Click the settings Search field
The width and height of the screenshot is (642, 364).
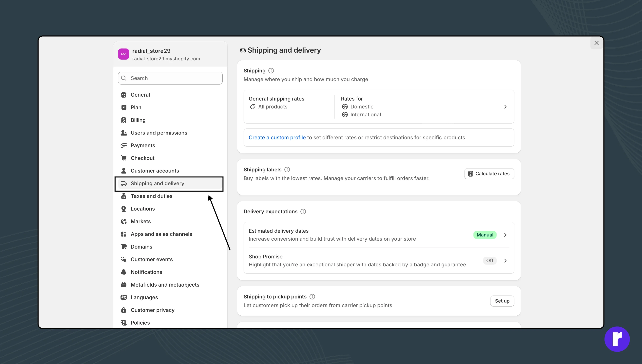(x=170, y=78)
